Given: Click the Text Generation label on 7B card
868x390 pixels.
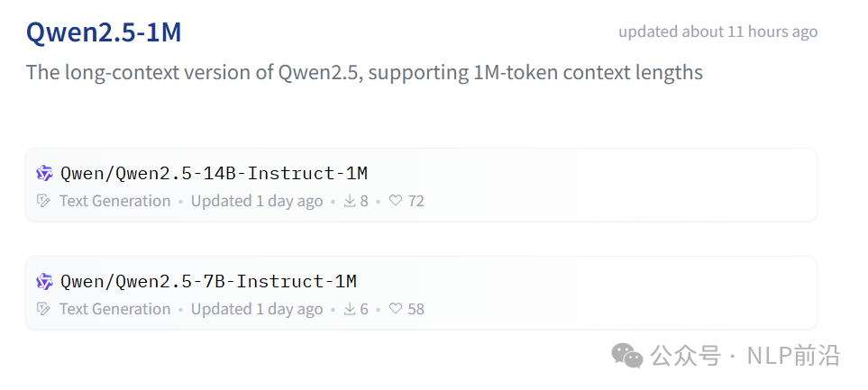Looking at the screenshot, I should [x=114, y=309].
